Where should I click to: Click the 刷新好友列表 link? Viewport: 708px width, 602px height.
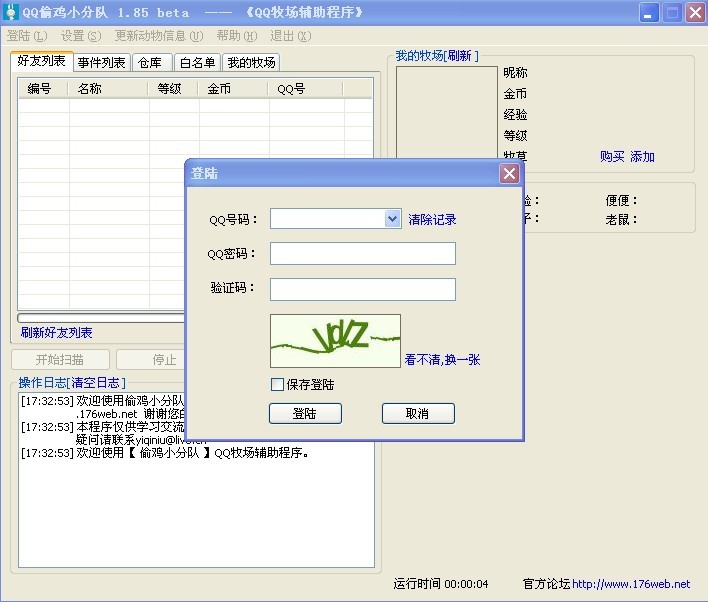click(x=56, y=332)
